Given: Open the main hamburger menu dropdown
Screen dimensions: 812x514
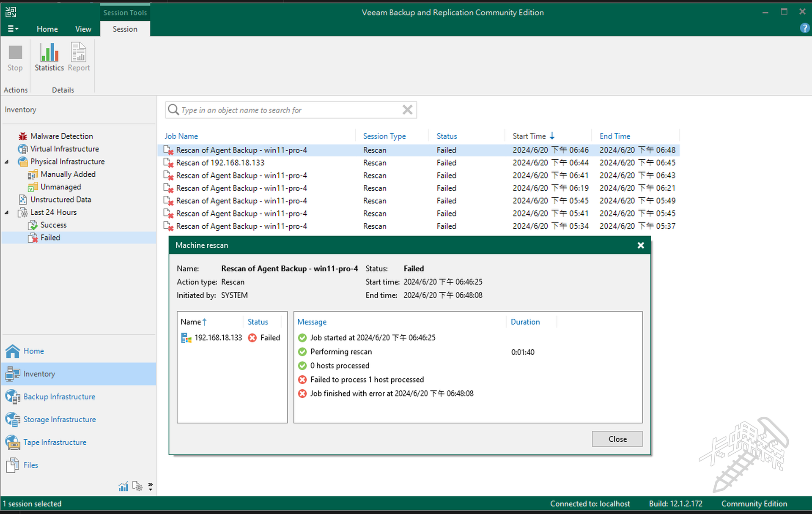Looking at the screenshot, I should point(13,29).
